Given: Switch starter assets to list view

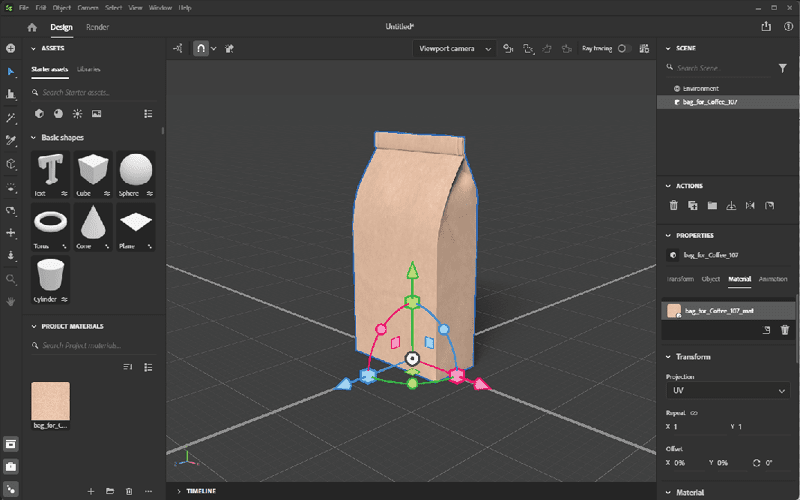Looking at the screenshot, I should click(148, 114).
